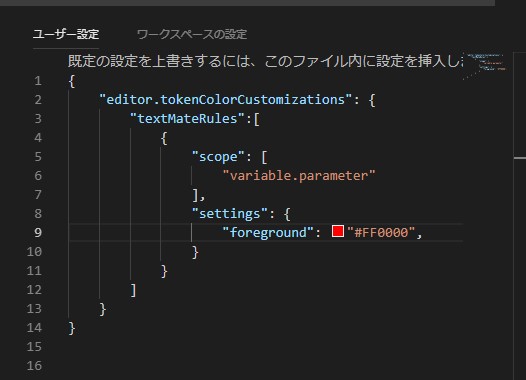
Task: Select line number 1 in gutter
Action: click(38, 81)
